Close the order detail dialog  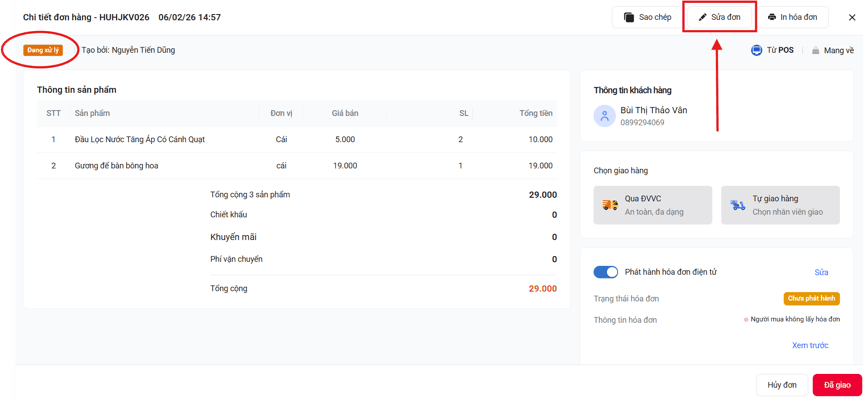(851, 17)
